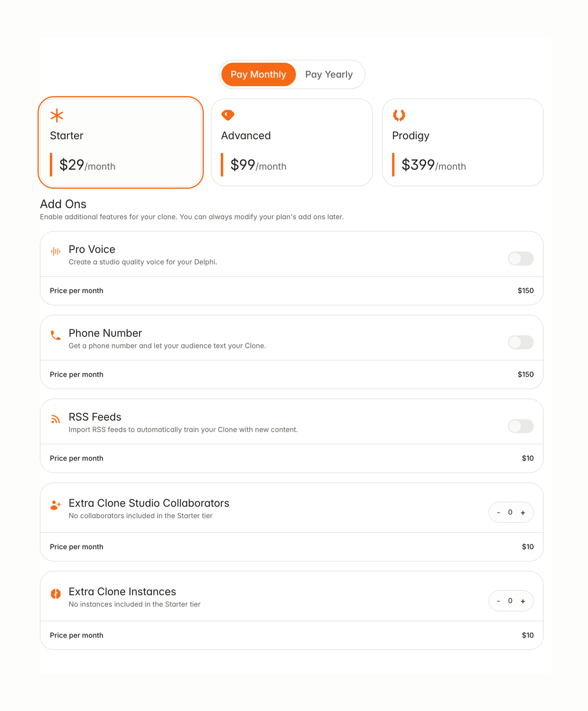Switch to the Pay Yearly tab

pyautogui.click(x=329, y=74)
